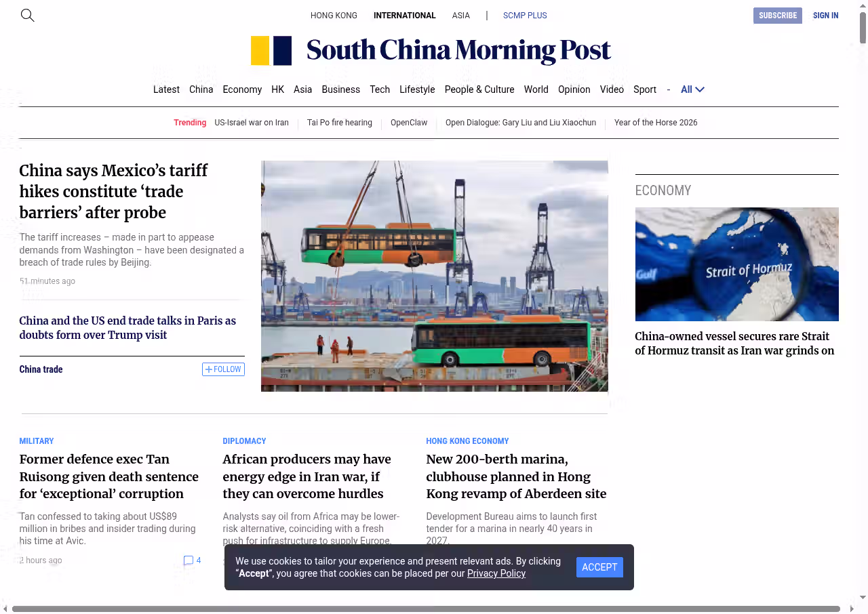Click the Sign In link
The height and width of the screenshot is (614, 868).
tap(825, 16)
